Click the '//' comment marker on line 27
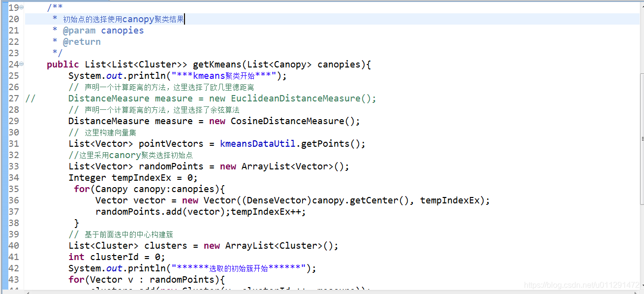 (31, 98)
